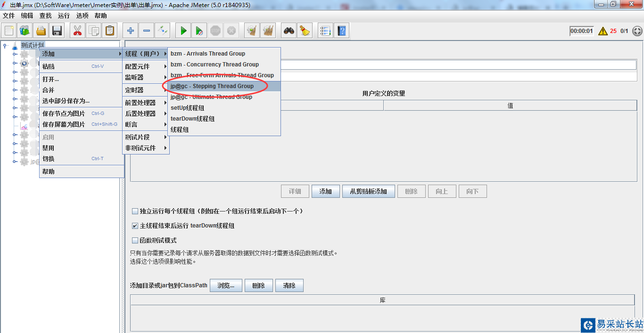Expand the 前置处理器 submenu
The image size is (644, 333).
pos(146,103)
